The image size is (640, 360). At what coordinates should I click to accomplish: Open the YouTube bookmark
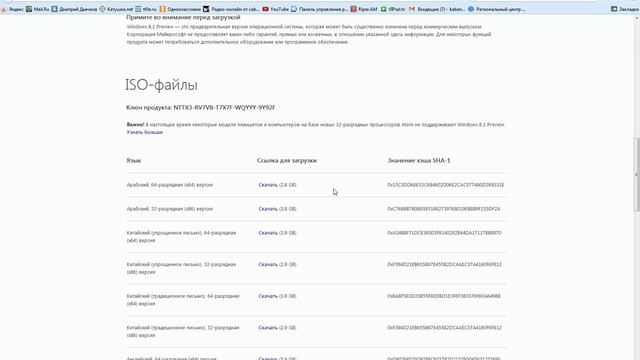pos(276,9)
